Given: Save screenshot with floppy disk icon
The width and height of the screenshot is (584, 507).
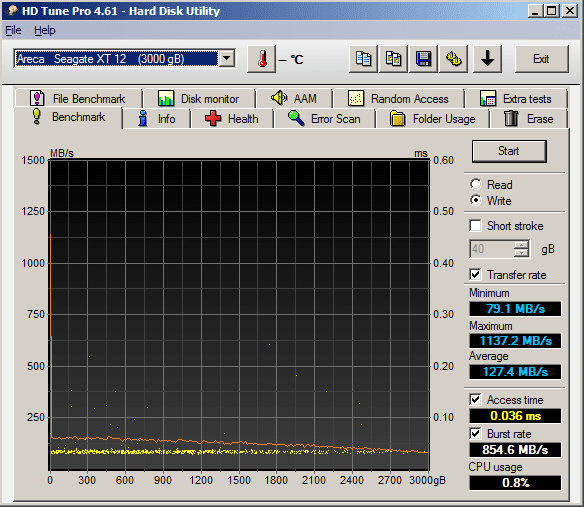Looking at the screenshot, I should (x=423, y=59).
